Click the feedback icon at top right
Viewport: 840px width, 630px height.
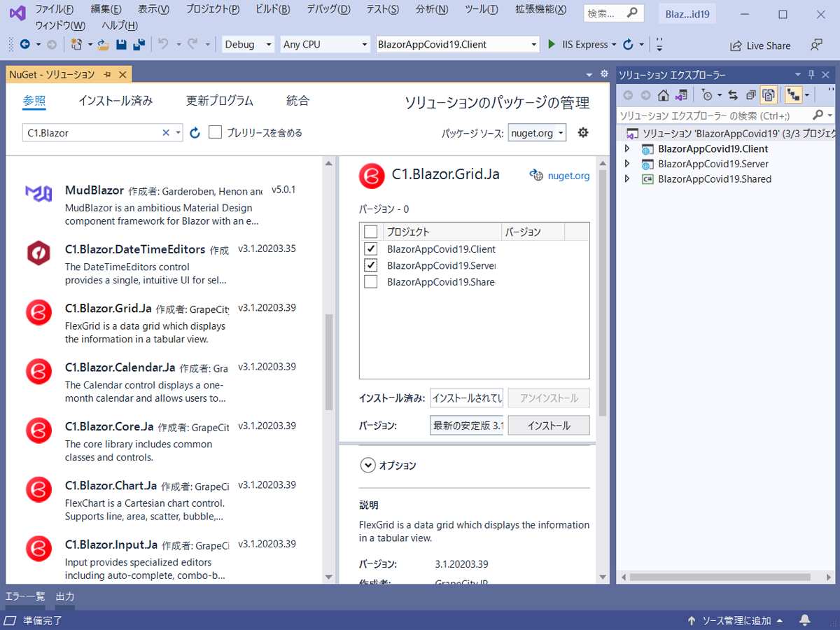tap(816, 45)
